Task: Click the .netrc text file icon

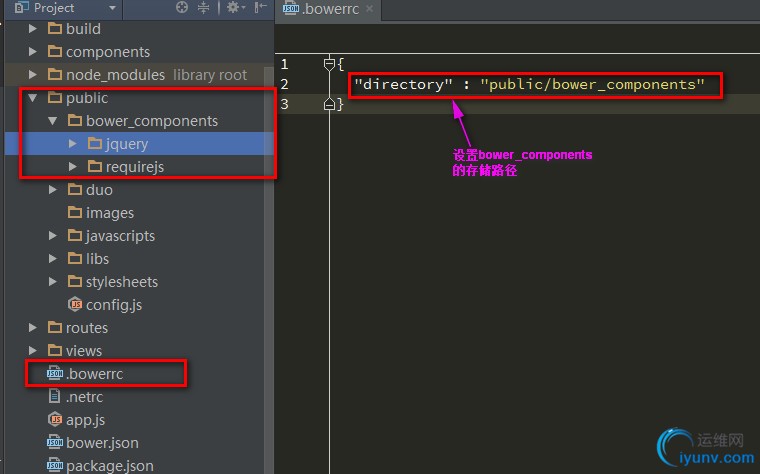Action: point(55,396)
